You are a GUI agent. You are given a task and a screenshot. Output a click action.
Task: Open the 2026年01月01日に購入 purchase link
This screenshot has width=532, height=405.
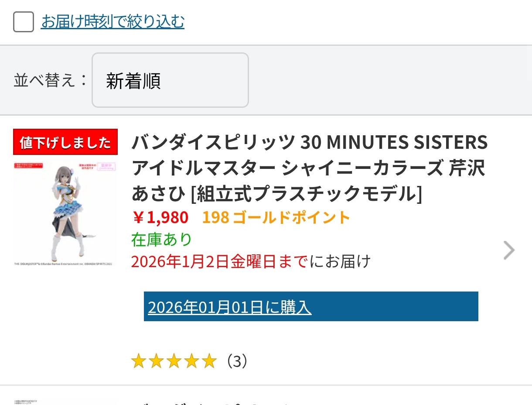click(x=229, y=307)
